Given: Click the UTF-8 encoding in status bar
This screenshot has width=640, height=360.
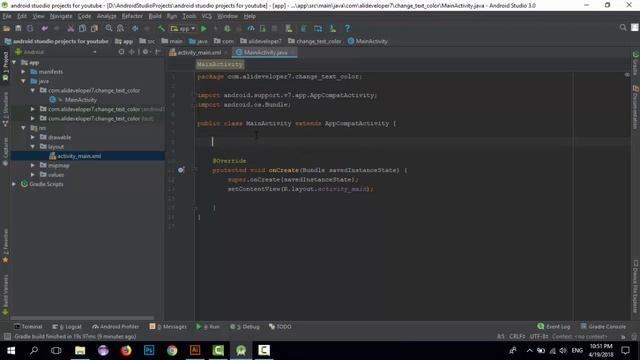Looking at the screenshot, I should point(539,337).
